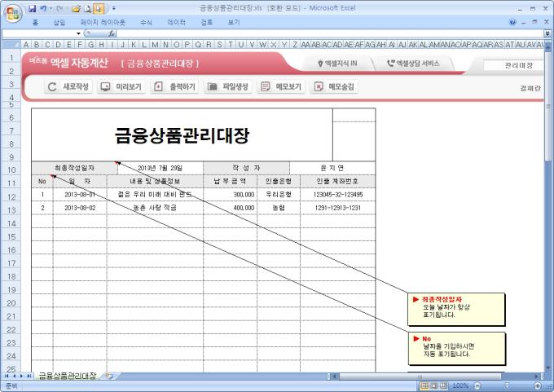Click the 400,000 amount cell
This screenshot has width=554, height=392.
230,208
